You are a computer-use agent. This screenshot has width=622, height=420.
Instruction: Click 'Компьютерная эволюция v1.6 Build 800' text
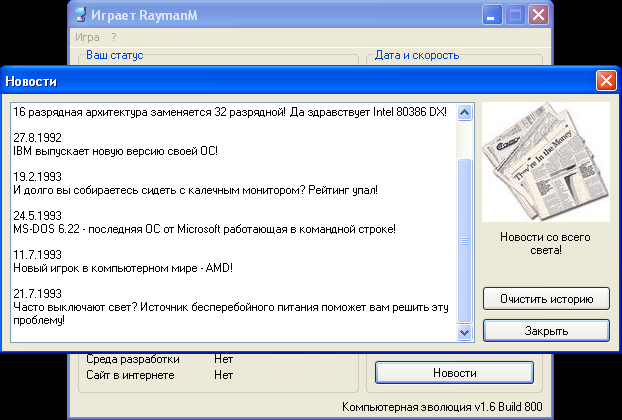point(442,407)
